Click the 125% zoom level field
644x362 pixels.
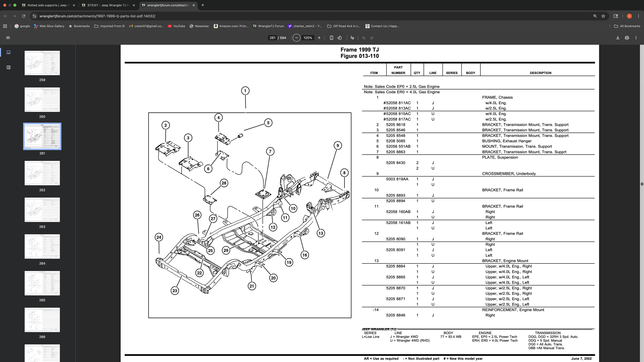[308, 38]
